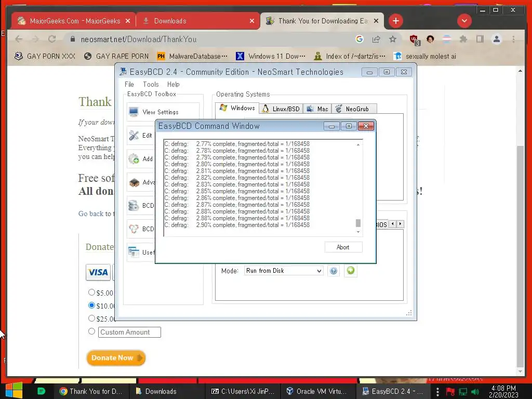Screen dimensions: 532x399
Task: Open Advanced Settings chip icon
Action: pos(134,182)
